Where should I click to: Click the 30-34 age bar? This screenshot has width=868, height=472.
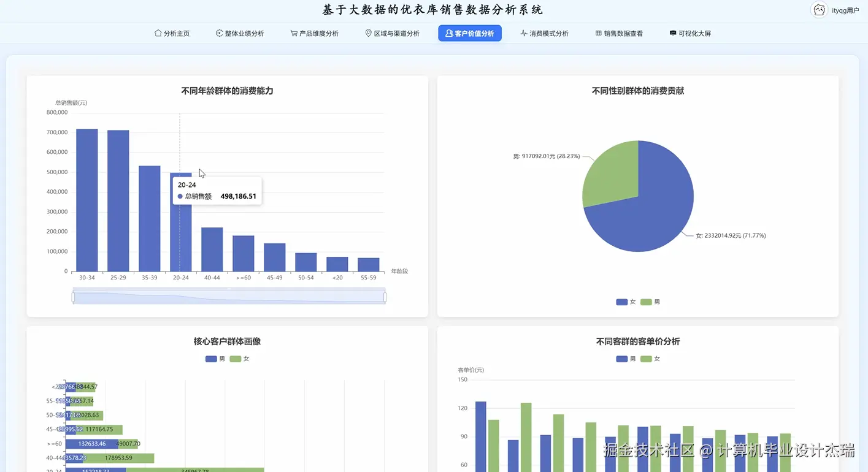click(87, 200)
